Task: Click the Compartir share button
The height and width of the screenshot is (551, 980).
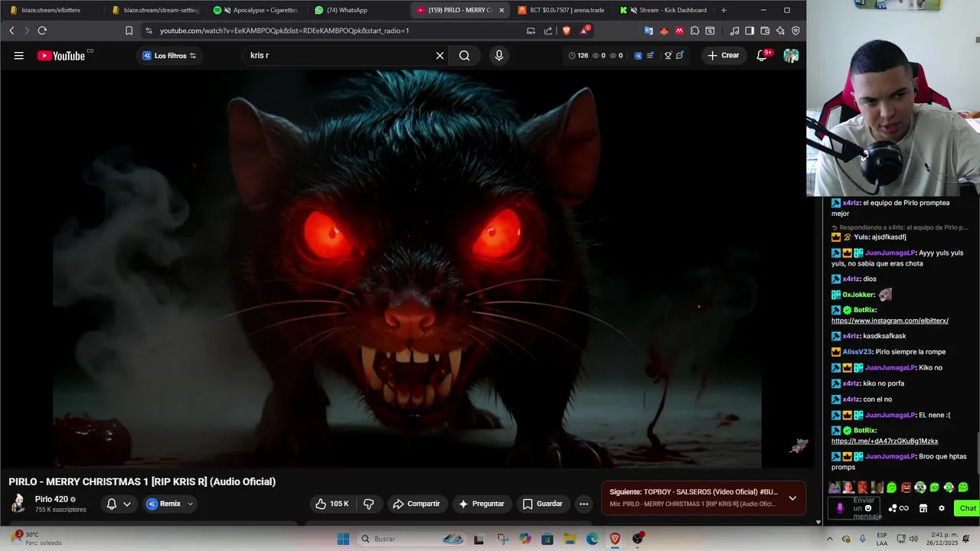Action: click(416, 504)
